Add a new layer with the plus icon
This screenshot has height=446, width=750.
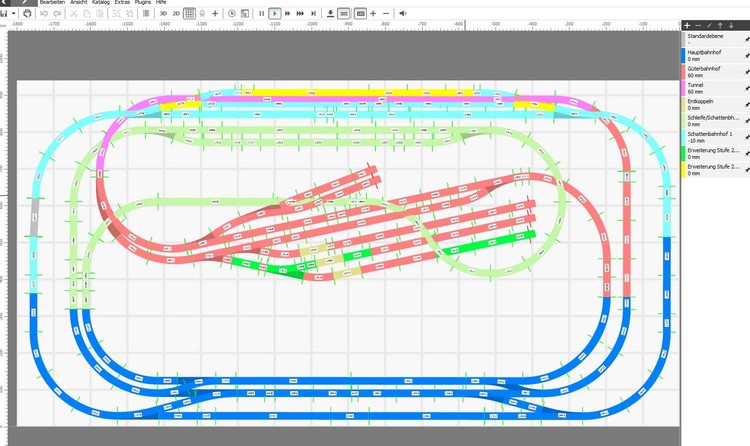(x=687, y=25)
